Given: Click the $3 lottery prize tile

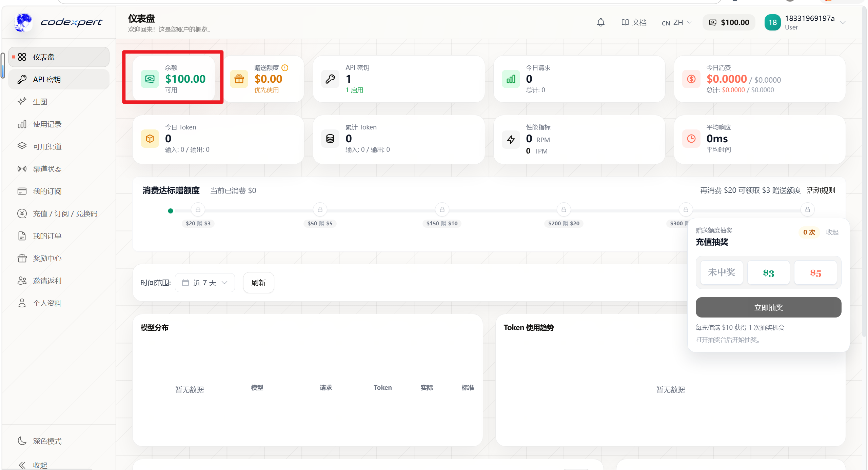Looking at the screenshot, I should coord(768,272).
